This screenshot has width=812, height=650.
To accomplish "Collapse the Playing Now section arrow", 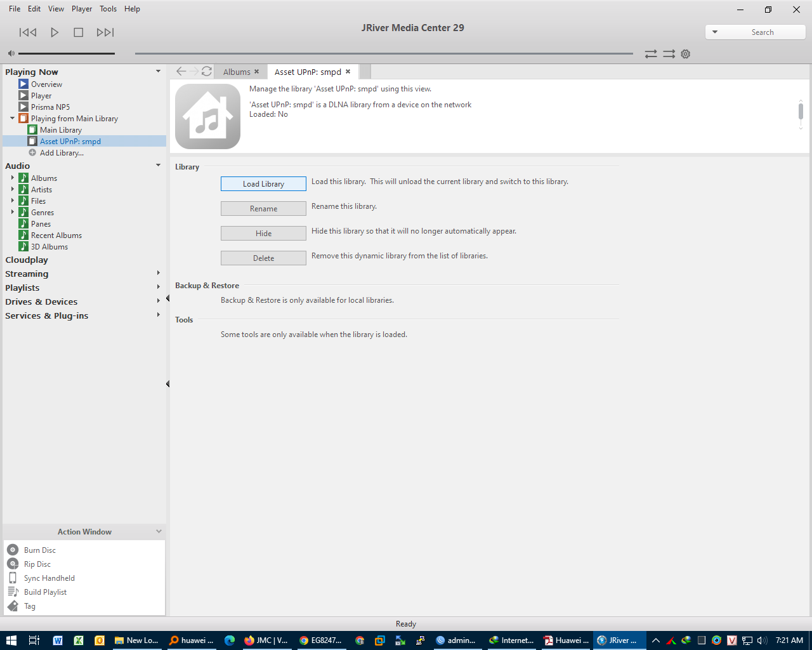I will [158, 71].
